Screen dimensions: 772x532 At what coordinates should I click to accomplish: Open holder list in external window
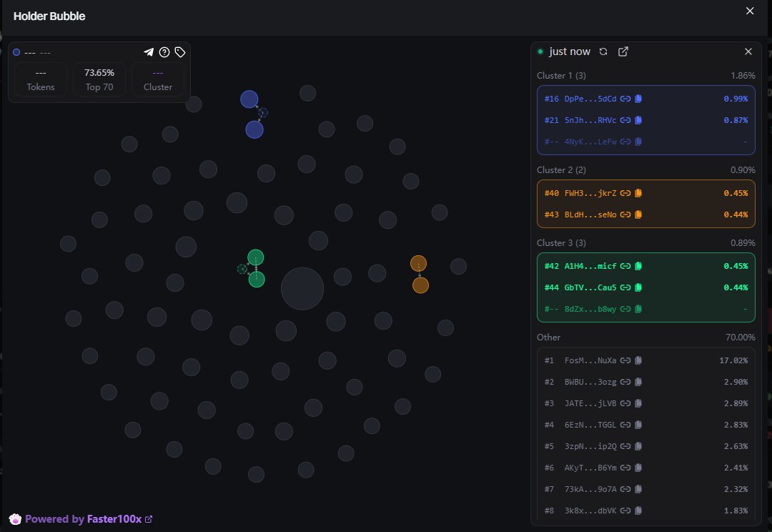pyautogui.click(x=623, y=51)
